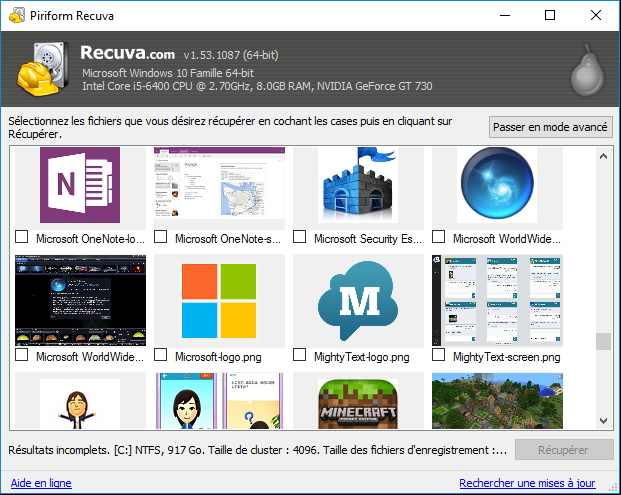Select the MightyText-screen.png checkbox
This screenshot has height=495, width=621.
click(438, 355)
